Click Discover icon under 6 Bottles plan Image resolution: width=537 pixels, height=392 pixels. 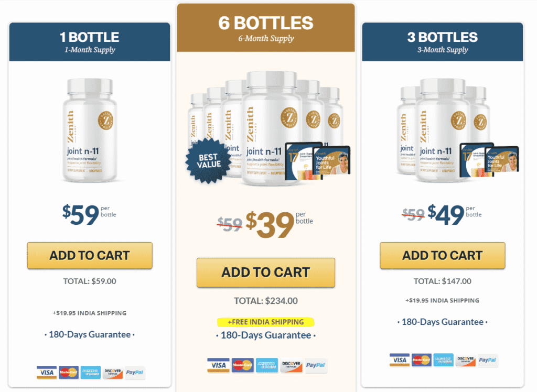click(291, 365)
